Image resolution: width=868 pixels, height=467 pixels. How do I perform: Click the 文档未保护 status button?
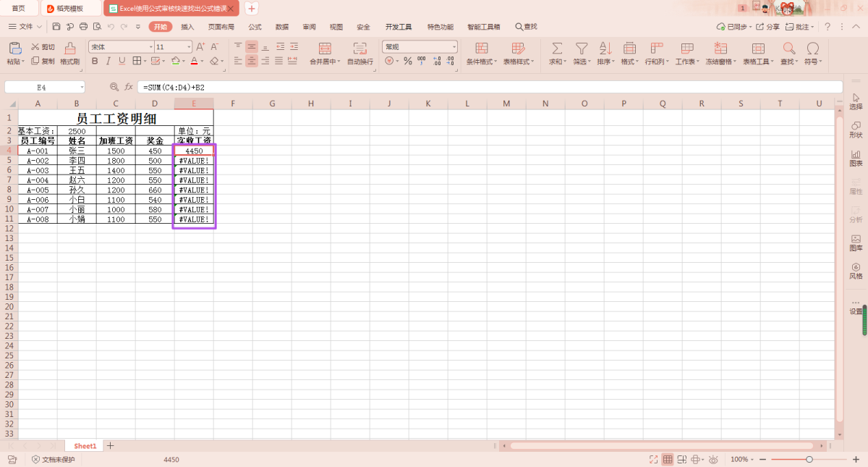coord(53,460)
